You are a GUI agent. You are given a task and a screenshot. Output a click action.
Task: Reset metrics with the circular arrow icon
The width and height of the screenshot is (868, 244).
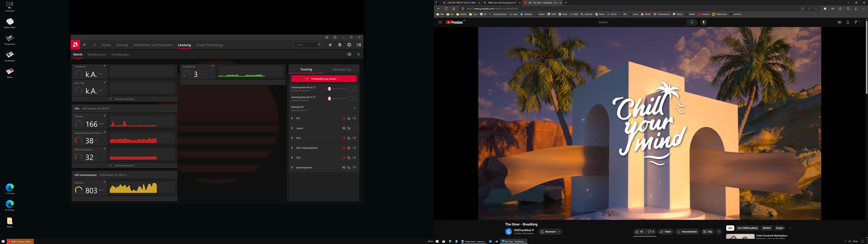(359, 54)
